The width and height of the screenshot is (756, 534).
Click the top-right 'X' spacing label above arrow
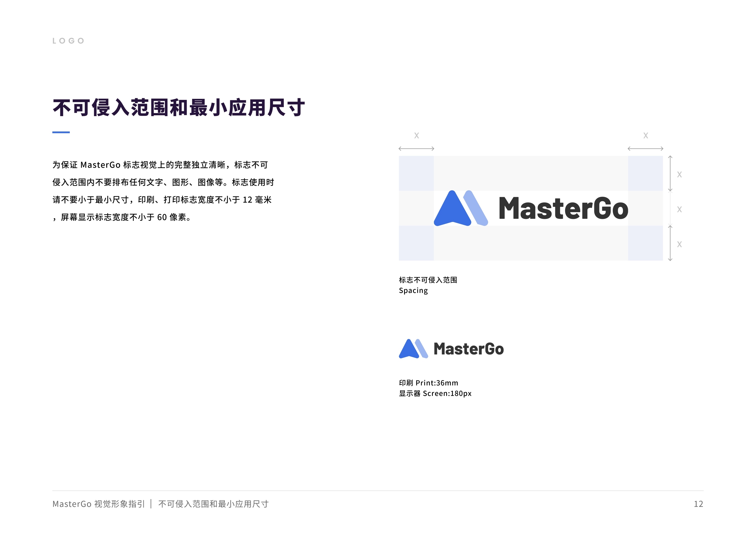[646, 135]
